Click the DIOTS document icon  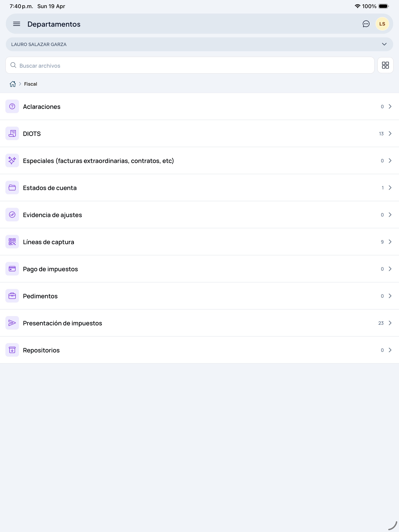pos(12,133)
